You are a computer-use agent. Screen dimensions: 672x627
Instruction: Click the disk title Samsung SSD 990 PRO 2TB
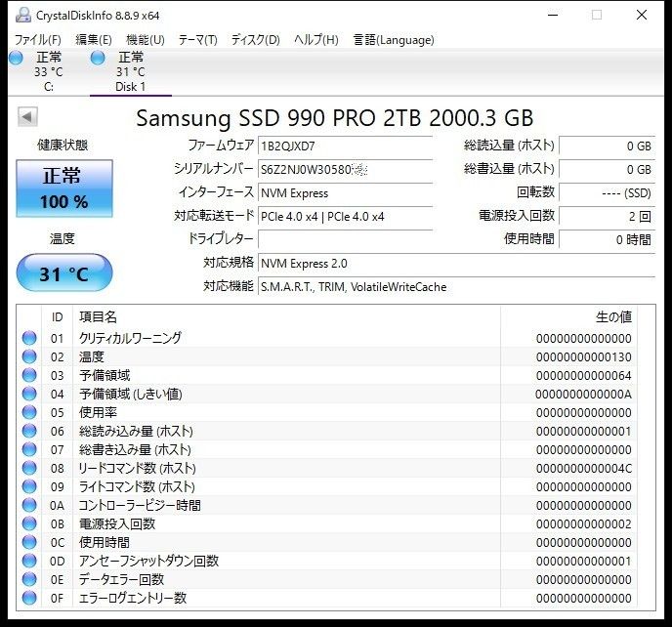335,118
